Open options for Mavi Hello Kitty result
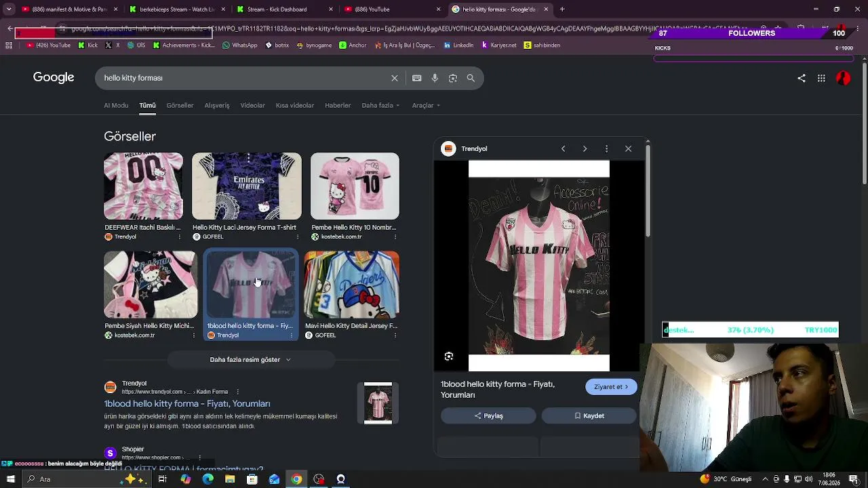Image resolution: width=868 pixels, height=488 pixels. coord(395,335)
